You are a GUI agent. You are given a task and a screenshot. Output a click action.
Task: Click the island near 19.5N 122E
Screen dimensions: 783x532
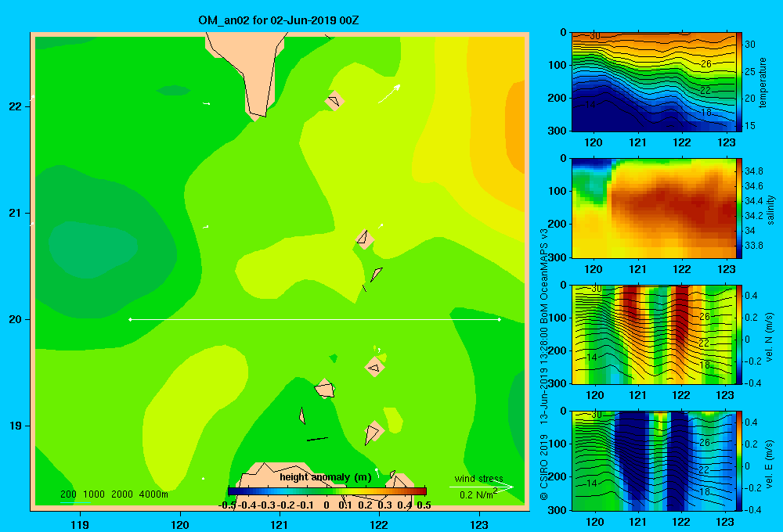(375, 367)
